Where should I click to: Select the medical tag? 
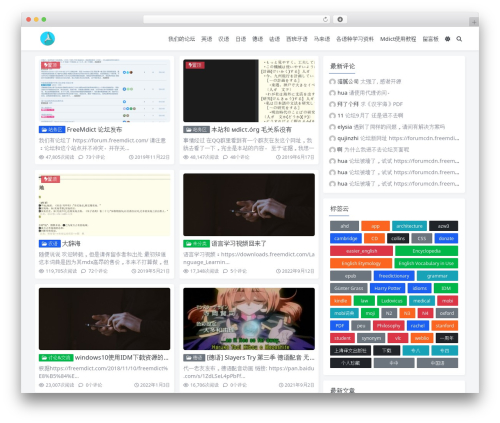tap(422, 301)
